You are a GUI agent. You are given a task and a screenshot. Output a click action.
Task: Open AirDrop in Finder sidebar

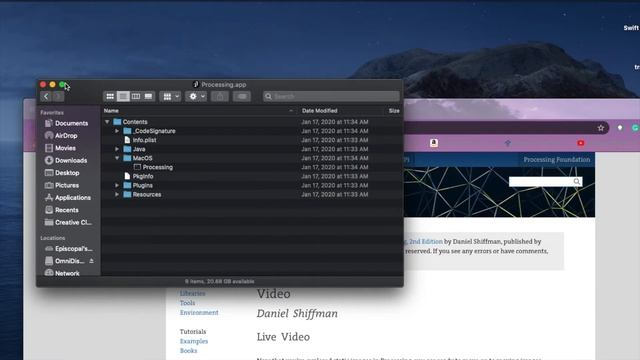click(67, 136)
